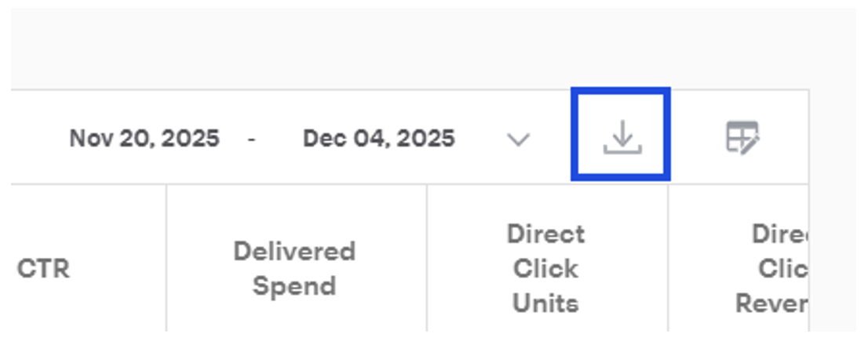This screenshot has width=868, height=348.
Task: Sort by the CTR column header
Action: (43, 269)
